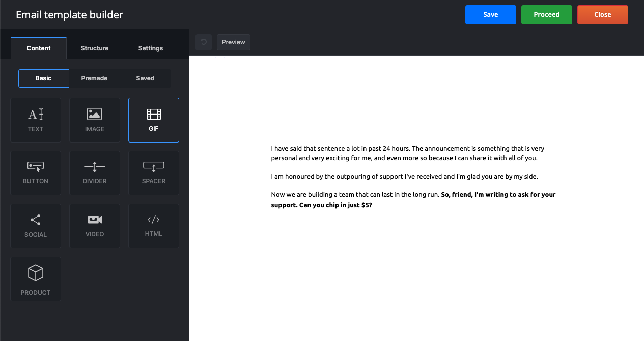Select the Product content block
644x341 pixels.
[x=36, y=279]
